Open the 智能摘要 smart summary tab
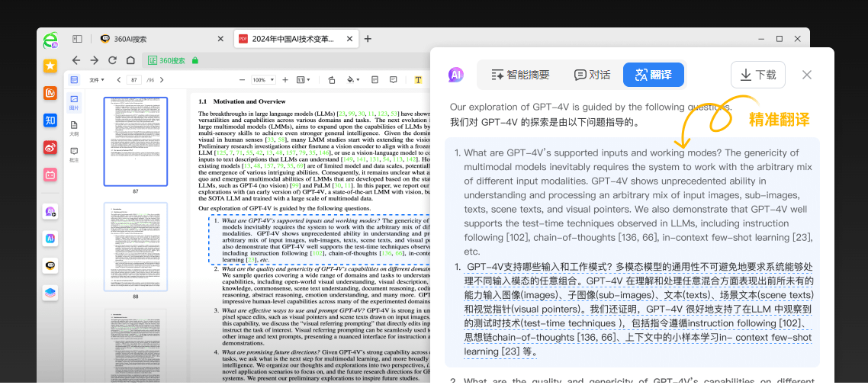The image size is (868, 385). click(520, 75)
